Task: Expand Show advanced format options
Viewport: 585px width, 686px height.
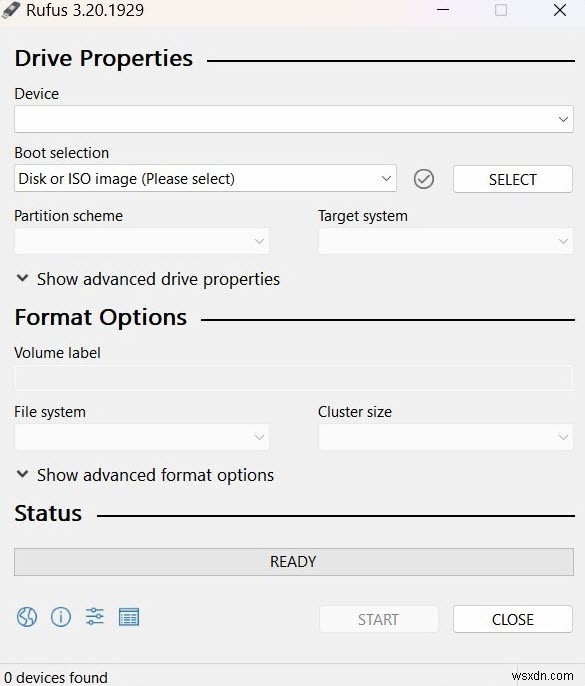Action: click(145, 475)
